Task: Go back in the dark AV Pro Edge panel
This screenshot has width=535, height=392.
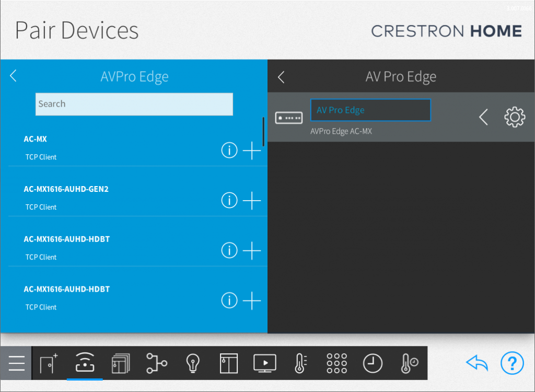Action: click(x=281, y=77)
